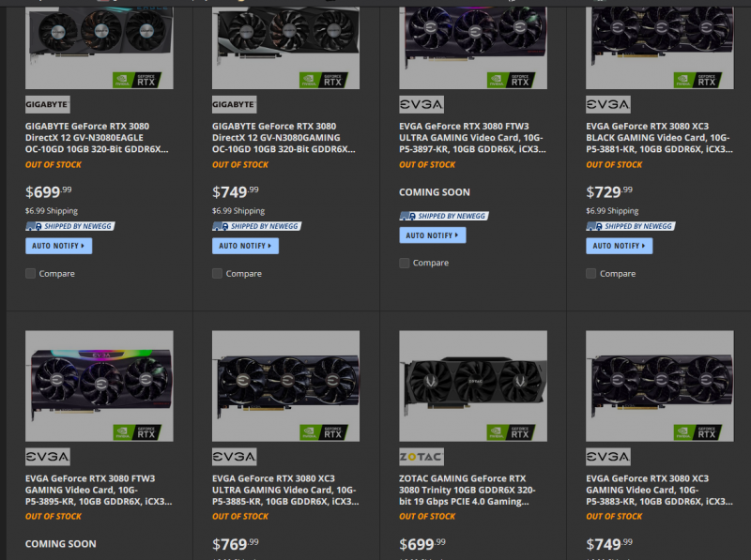Click EVGA logo above the XC3 BLACK card
Screen dimensions: 751x560
(x=608, y=104)
